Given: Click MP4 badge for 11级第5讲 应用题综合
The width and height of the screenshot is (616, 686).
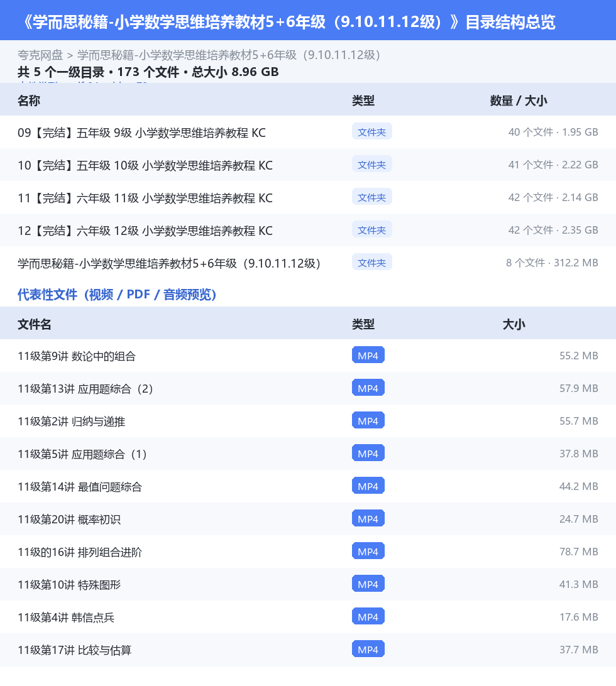Looking at the screenshot, I should point(368,454).
